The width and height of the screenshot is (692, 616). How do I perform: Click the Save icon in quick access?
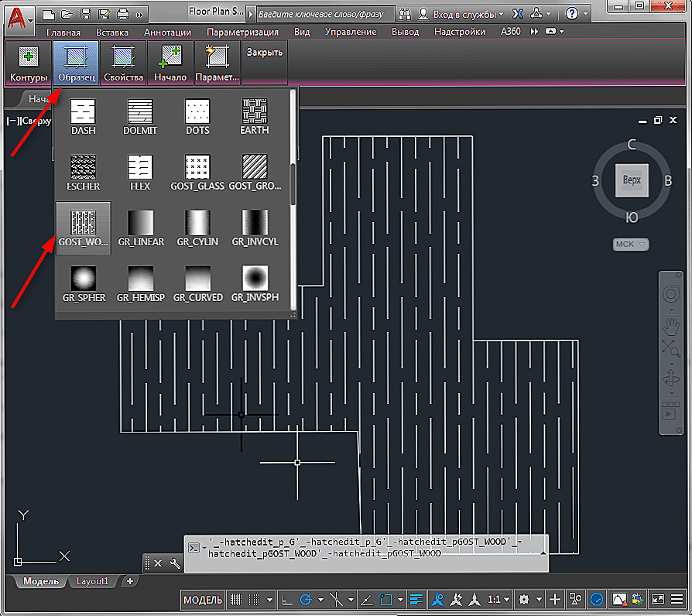click(86, 15)
